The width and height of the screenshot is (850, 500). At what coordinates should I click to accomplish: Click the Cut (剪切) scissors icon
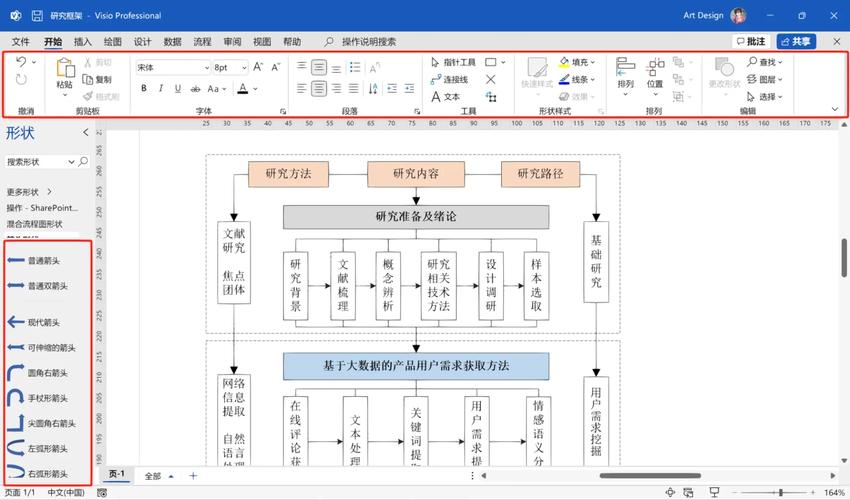point(88,62)
